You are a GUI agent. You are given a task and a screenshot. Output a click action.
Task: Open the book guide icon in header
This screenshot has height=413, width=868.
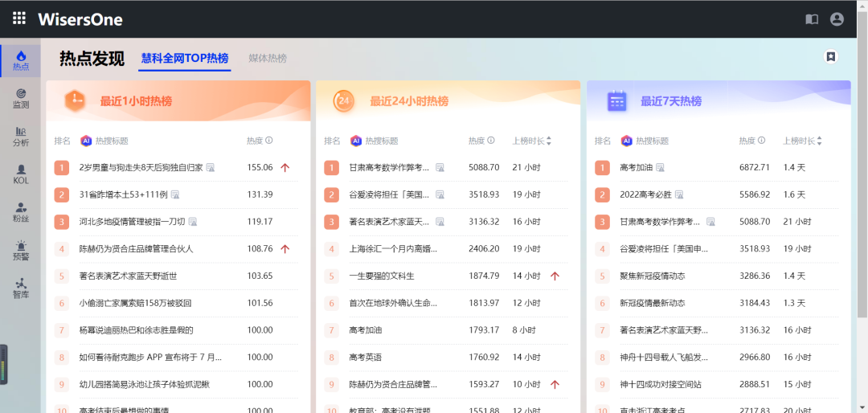tap(812, 18)
